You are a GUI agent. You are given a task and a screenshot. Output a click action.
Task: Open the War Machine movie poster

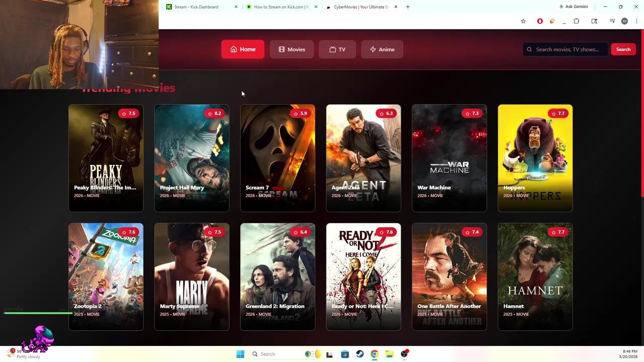449,158
